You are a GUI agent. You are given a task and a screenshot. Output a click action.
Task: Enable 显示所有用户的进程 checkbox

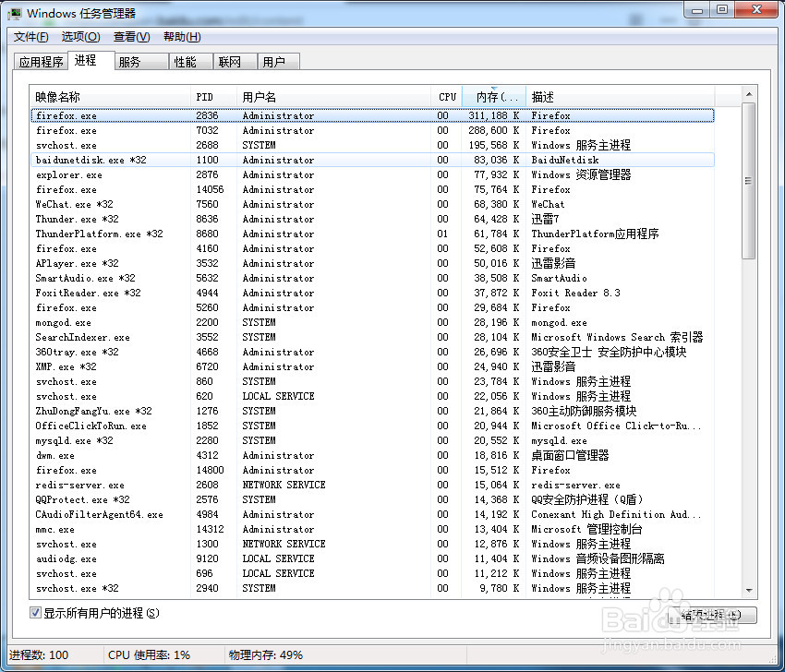point(34,613)
